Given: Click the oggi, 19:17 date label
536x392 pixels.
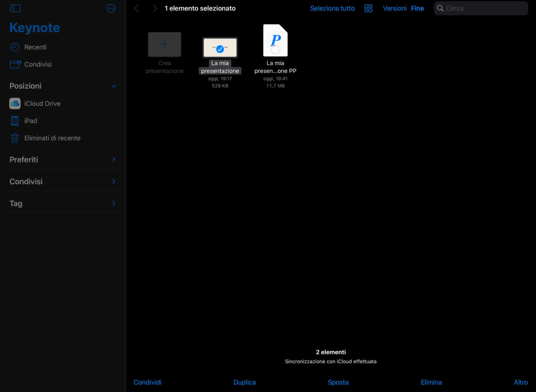Looking at the screenshot, I should (x=220, y=78).
